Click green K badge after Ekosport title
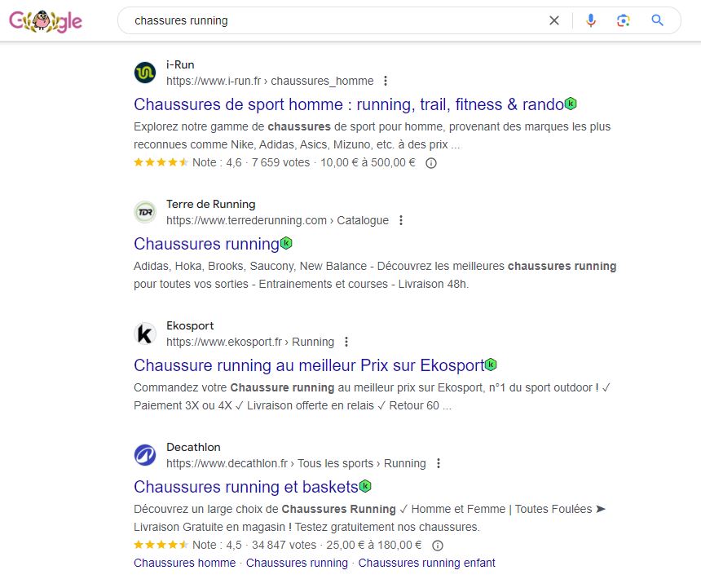Screen dimensions: 701x588 (491, 365)
